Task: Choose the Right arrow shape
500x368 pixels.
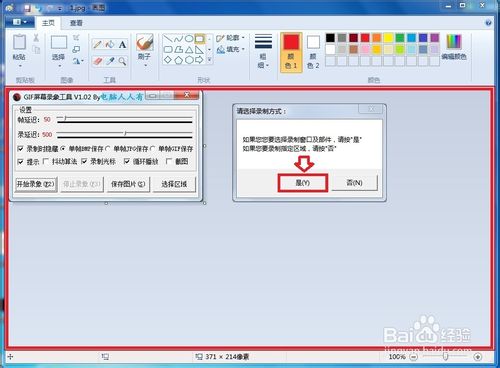Action: pyautogui.click(x=199, y=60)
